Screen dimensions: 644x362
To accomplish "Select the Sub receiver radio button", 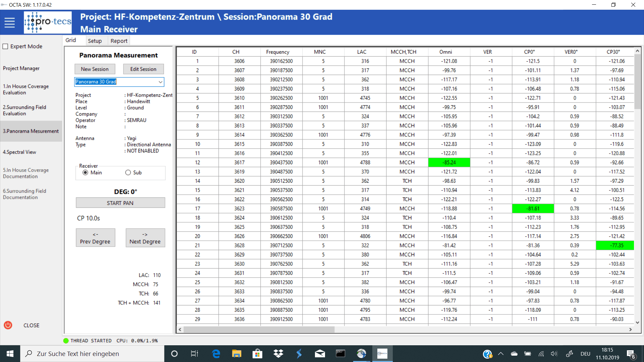I will click(x=128, y=173).
